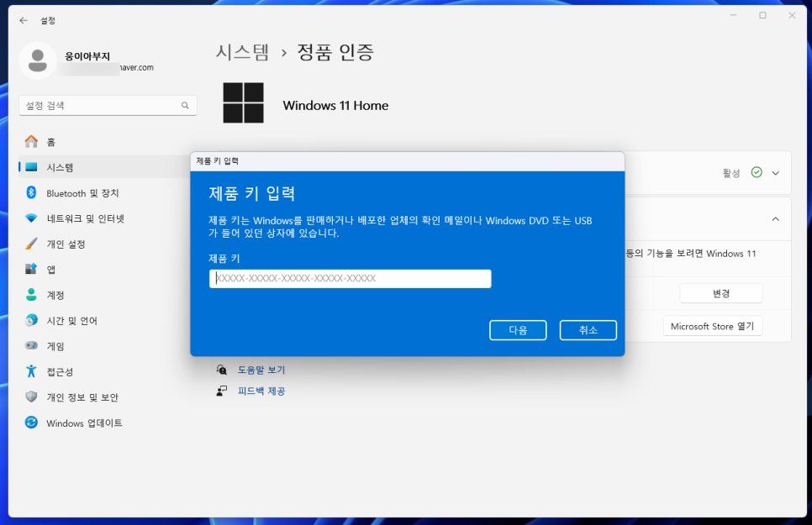Click the 설정 검색 search box
The height and width of the screenshot is (525, 812).
click(x=108, y=106)
